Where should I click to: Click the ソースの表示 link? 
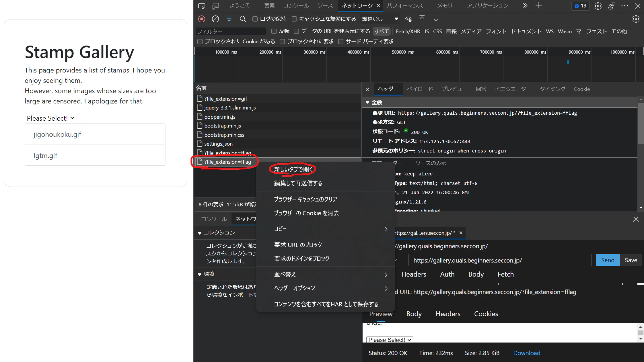coord(431,163)
